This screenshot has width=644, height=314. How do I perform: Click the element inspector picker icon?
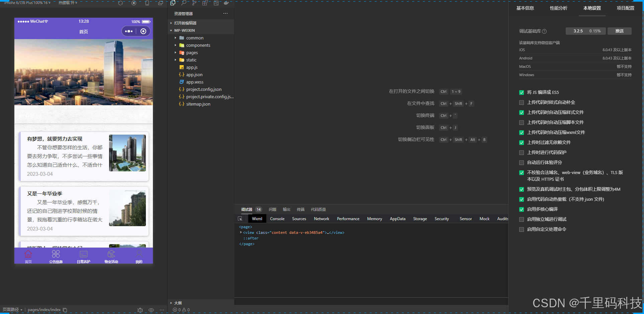tap(240, 219)
